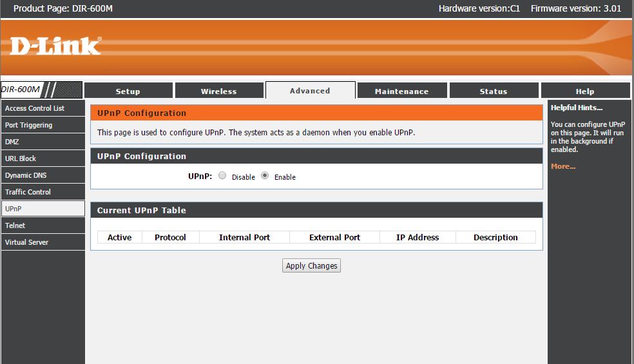The width and height of the screenshot is (634, 364).
Task: Click the Firmware version: 3.01 text
Action: point(576,8)
